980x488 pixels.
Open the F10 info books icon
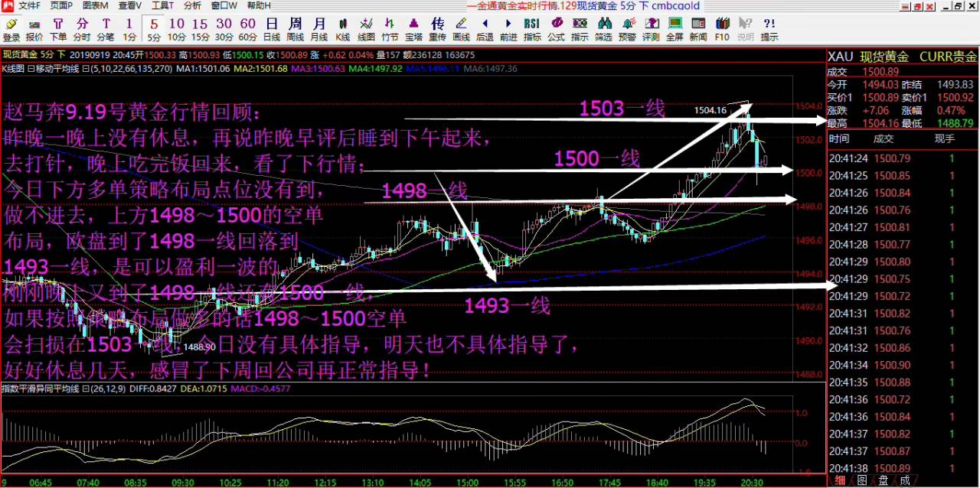(x=722, y=29)
